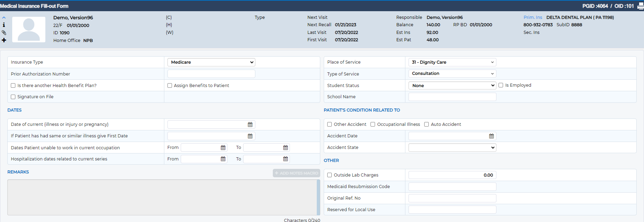This screenshot has height=222, width=644.
Task: Open the paperclip attachments icon
Action: pyautogui.click(x=4, y=33)
